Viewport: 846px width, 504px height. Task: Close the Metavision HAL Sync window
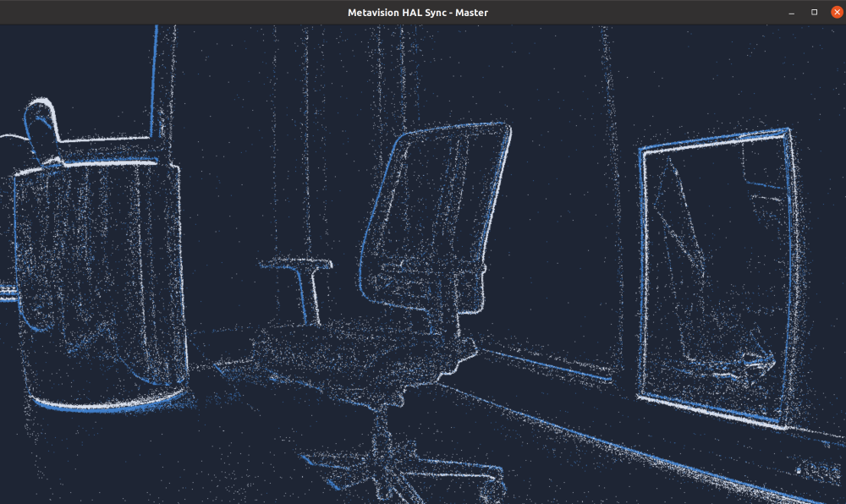point(837,12)
